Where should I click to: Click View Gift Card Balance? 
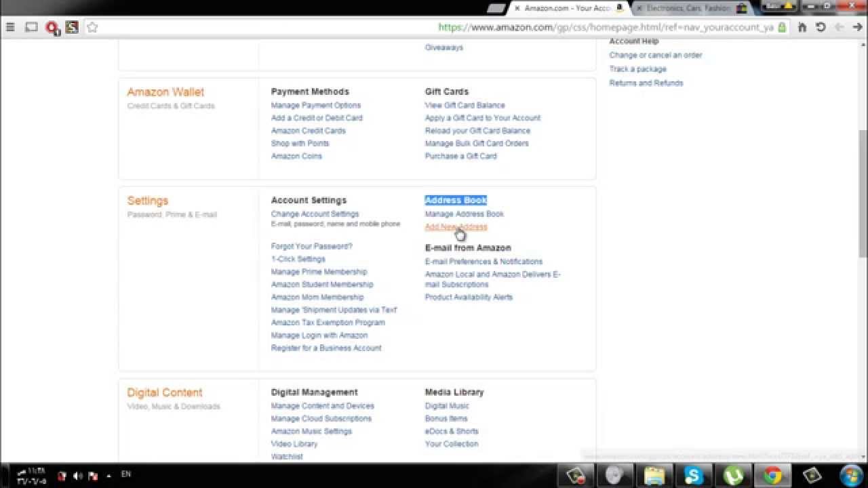[465, 105]
